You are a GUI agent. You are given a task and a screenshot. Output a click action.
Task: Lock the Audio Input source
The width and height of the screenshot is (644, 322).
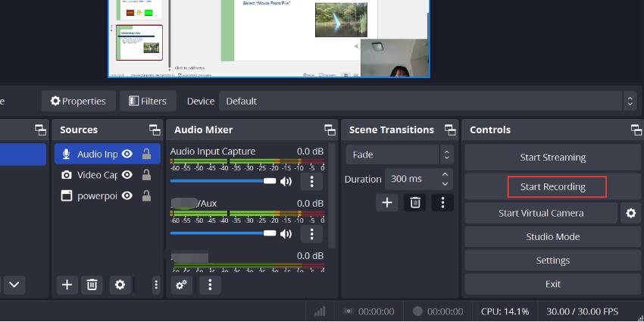(x=146, y=154)
